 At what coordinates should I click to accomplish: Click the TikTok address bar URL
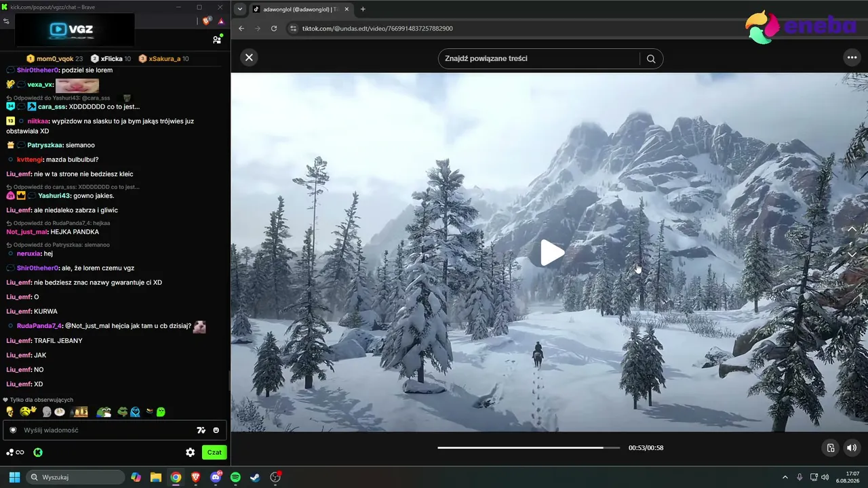(378, 28)
